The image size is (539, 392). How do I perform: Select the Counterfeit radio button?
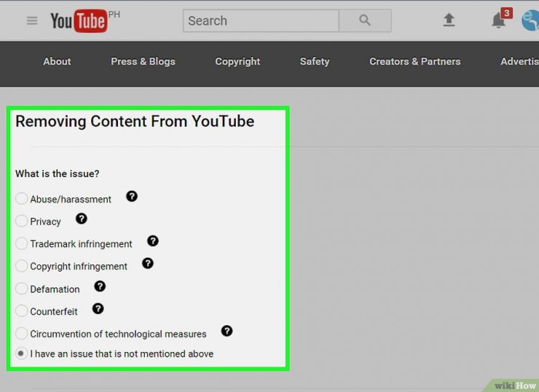click(x=21, y=310)
